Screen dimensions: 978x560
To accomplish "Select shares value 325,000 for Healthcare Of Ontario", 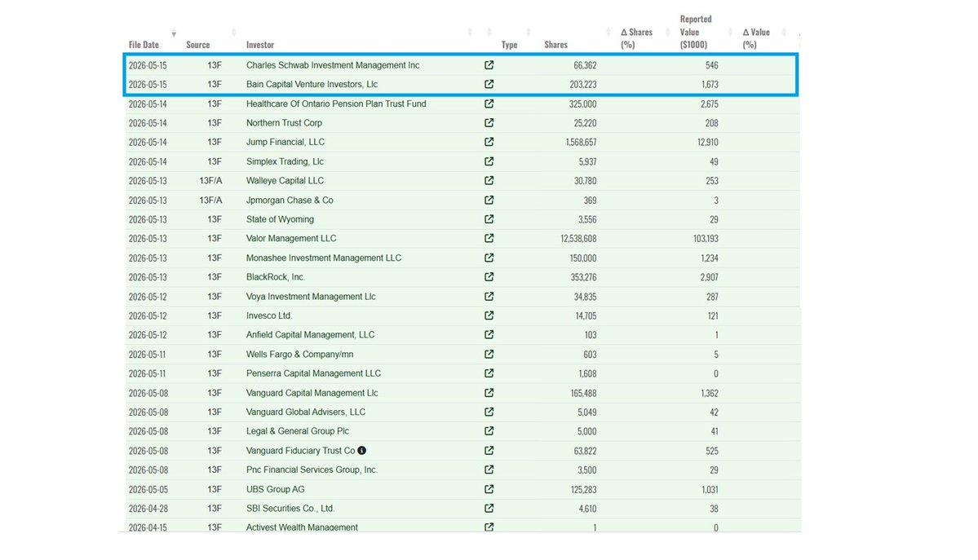I will (582, 104).
